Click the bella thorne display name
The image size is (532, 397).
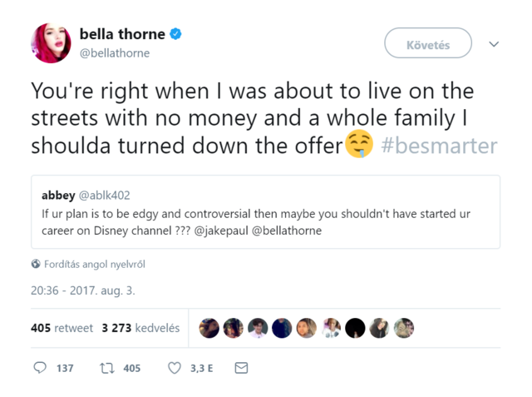point(121,34)
